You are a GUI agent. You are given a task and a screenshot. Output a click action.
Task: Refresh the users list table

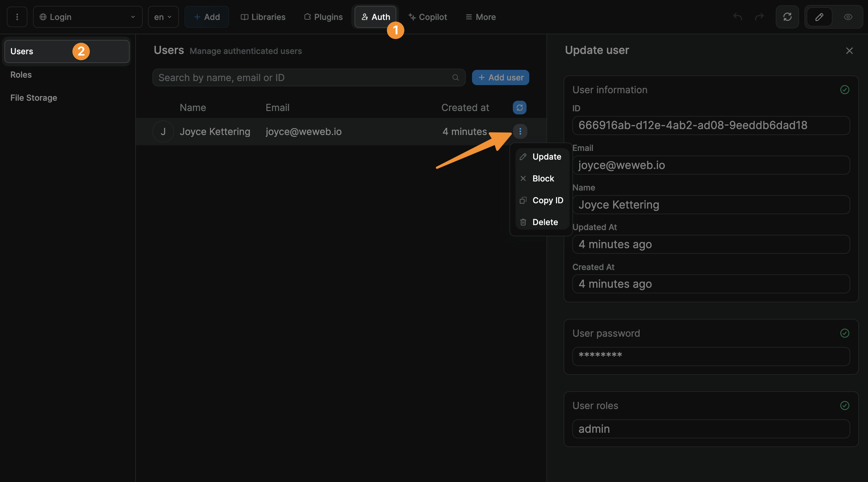[519, 108]
